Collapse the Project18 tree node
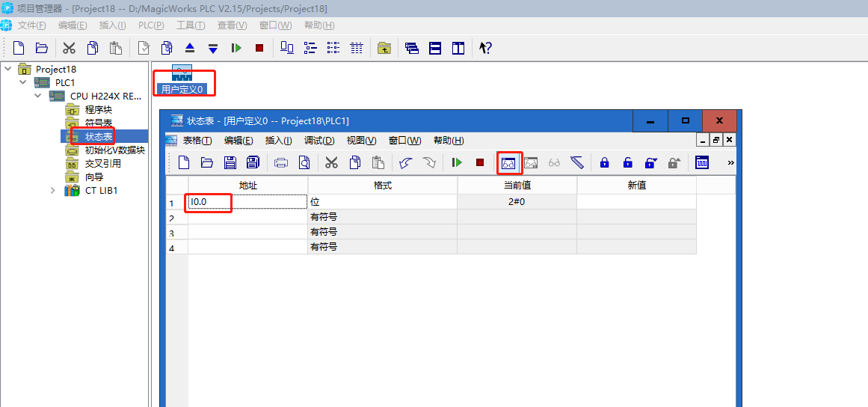This screenshot has height=407, width=868. tap(7, 69)
